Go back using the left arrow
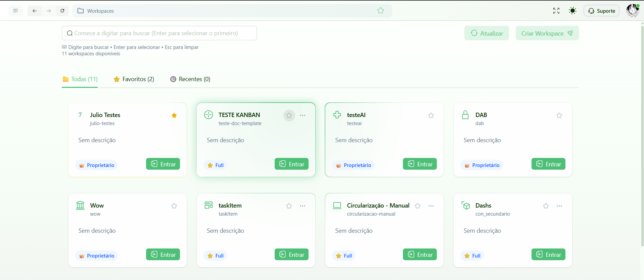644x280 pixels. tap(35, 11)
